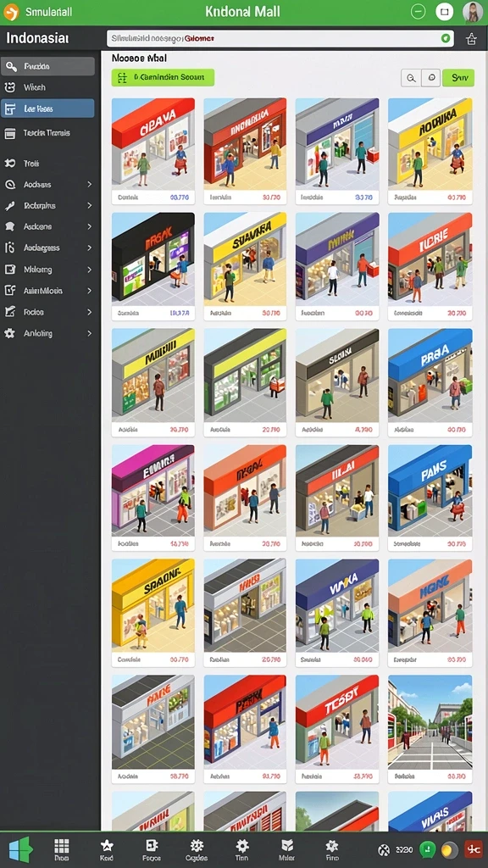The width and height of the screenshot is (488, 868).
Task: Select the highlighted blue sidebar item
Action: [x=47, y=108]
